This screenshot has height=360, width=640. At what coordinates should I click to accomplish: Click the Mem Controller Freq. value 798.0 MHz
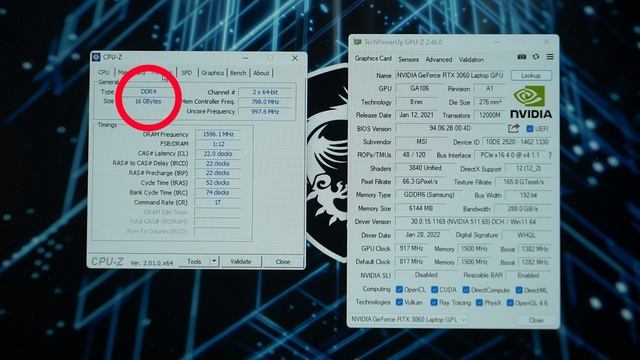pos(265,102)
